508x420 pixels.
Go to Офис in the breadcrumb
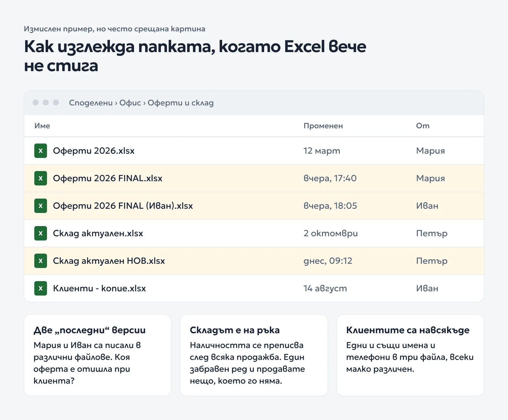pos(130,103)
